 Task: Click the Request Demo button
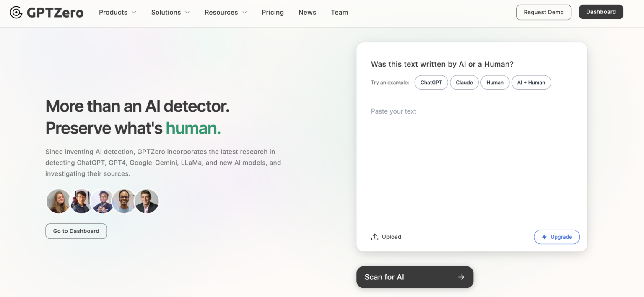(x=543, y=12)
